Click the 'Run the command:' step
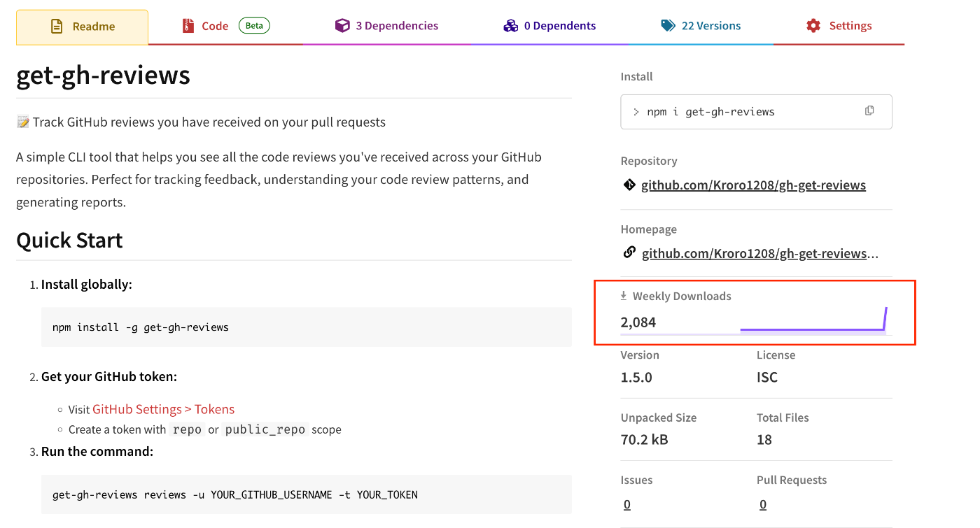The width and height of the screenshot is (980, 528). click(97, 452)
